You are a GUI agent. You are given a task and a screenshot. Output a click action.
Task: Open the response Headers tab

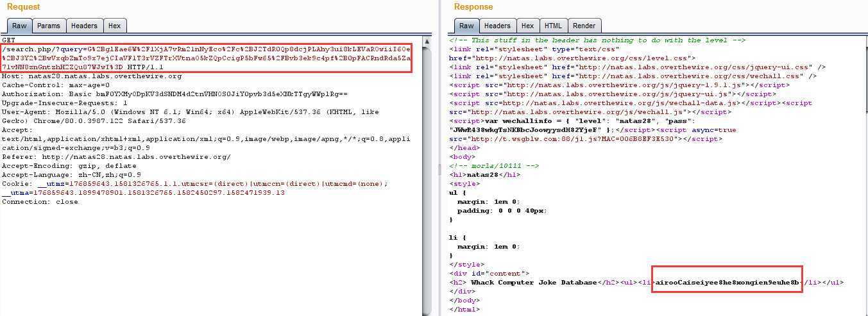click(497, 26)
